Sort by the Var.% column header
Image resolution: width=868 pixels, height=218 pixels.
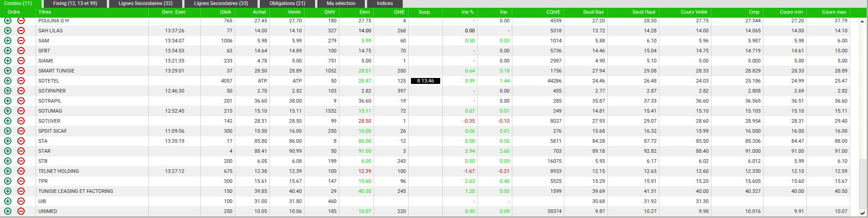pyautogui.click(x=460, y=12)
